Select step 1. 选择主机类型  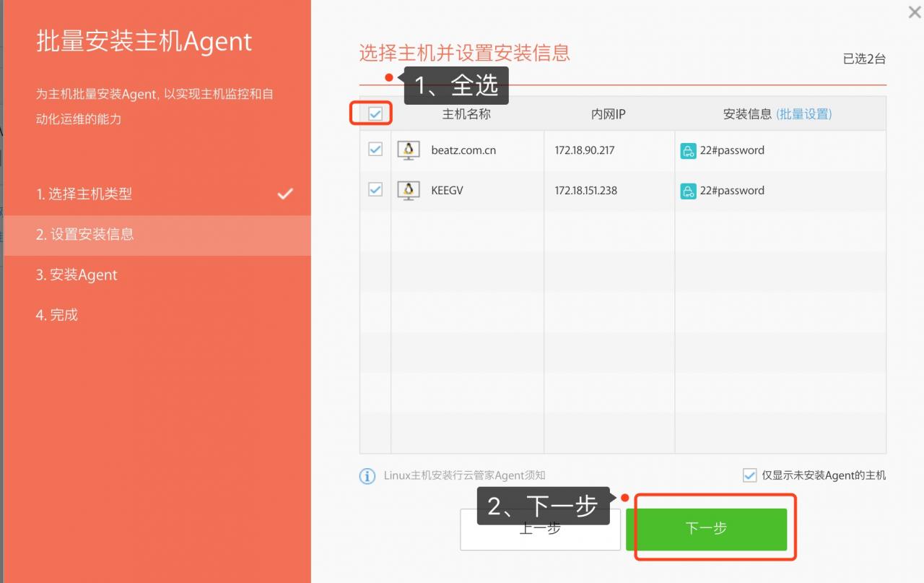[84, 194]
